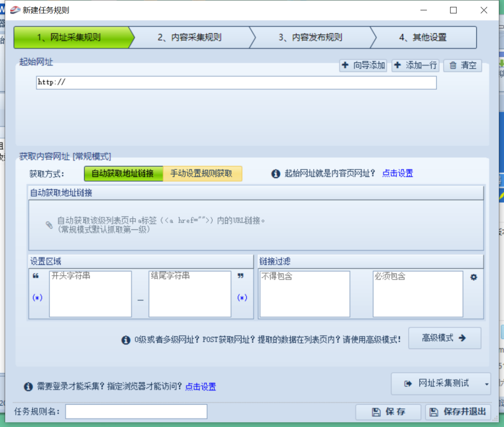This screenshot has height=427, width=504.
Task: Click the 保存 button
Action: coord(388,412)
